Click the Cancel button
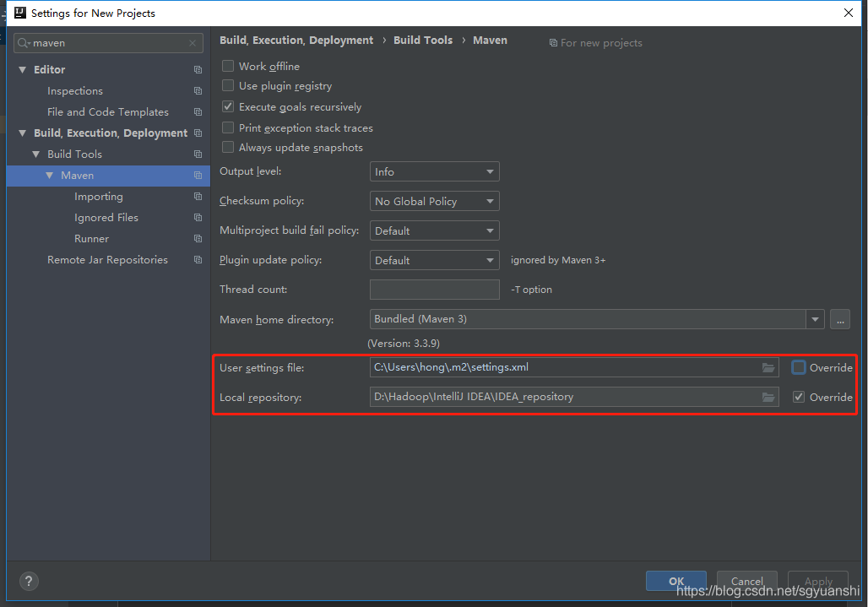The image size is (868, 607). (746, 581)
